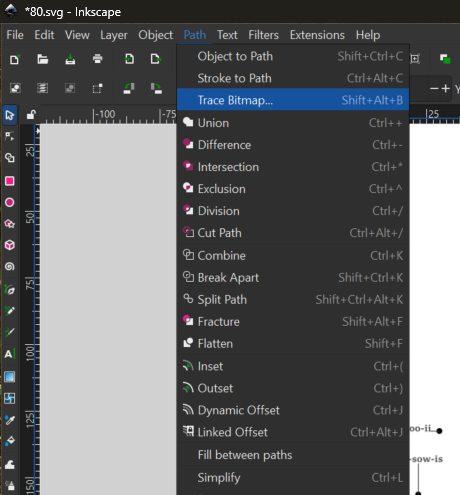
Task: Choose Fracture menu entry
Action: point(293,322)
